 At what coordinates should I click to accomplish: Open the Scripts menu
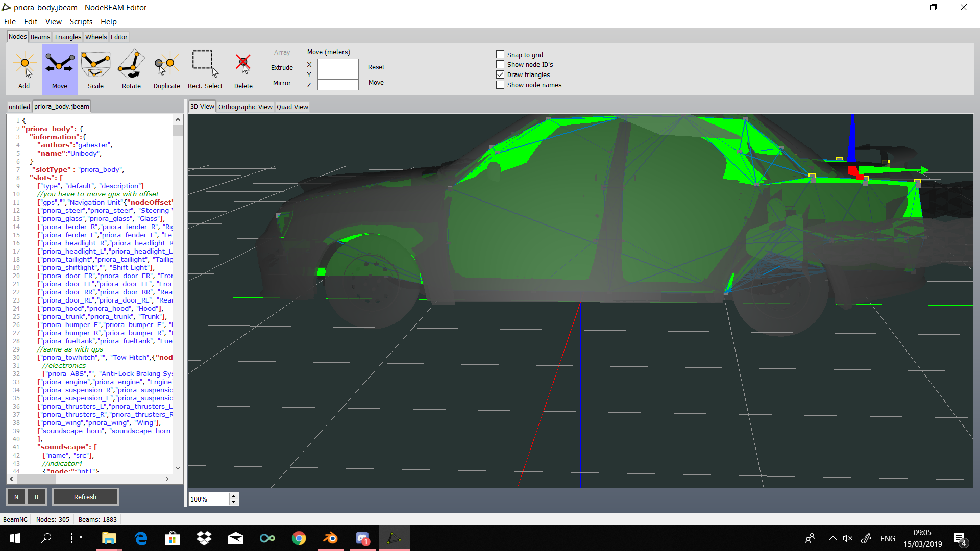point(81,21)
